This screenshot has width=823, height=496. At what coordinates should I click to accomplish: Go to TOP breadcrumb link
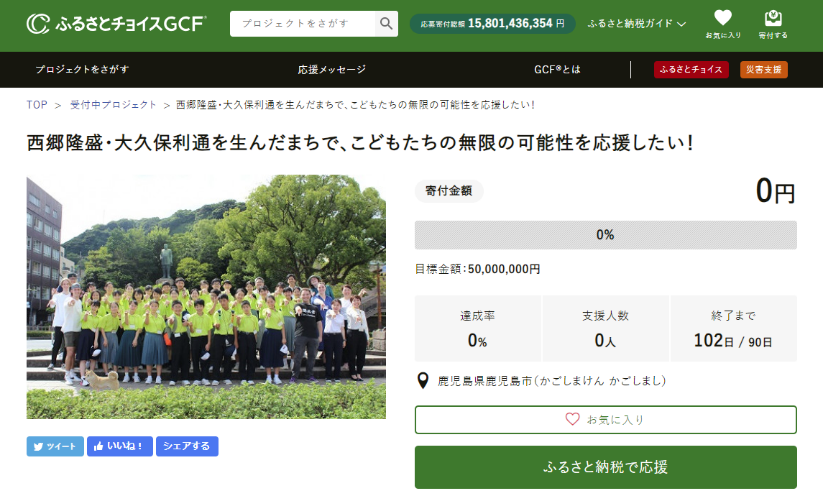[x=37, y=104]
